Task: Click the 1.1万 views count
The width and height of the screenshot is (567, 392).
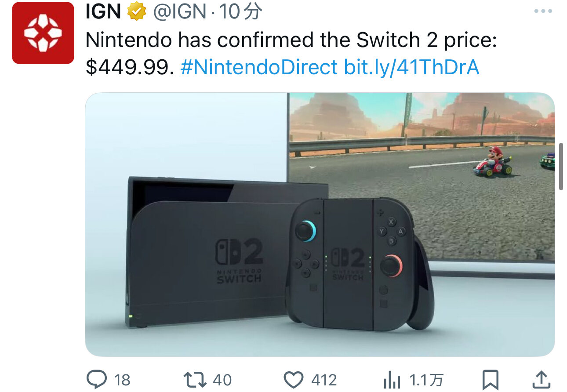Action: pyautogui.click(x=426, y=380)
